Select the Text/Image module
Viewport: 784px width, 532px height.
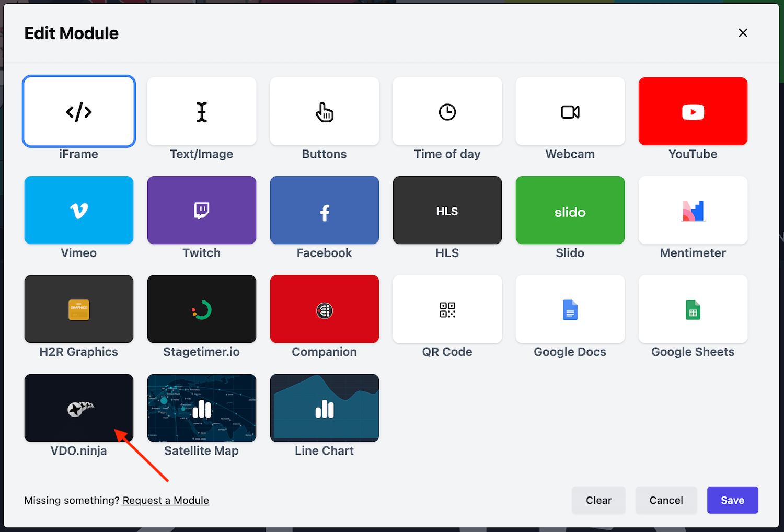click(201, 111)
